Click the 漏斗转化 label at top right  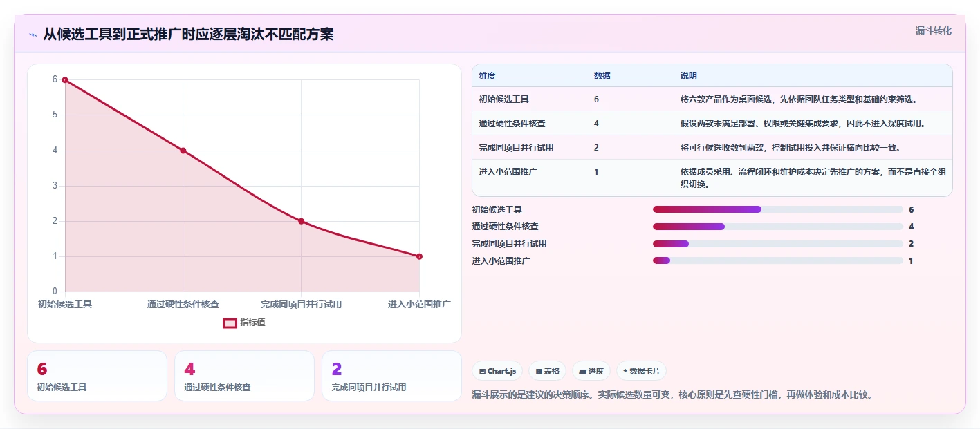click(933, 30)
